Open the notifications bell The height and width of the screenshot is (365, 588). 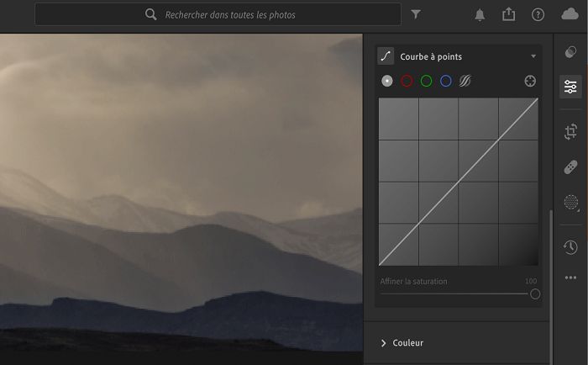pos(480,14)
